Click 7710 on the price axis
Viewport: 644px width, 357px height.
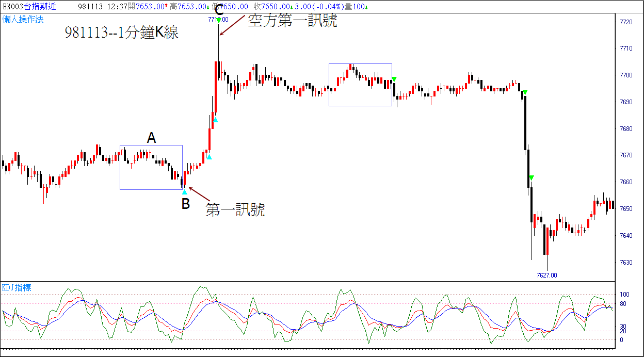pos(626,48)
